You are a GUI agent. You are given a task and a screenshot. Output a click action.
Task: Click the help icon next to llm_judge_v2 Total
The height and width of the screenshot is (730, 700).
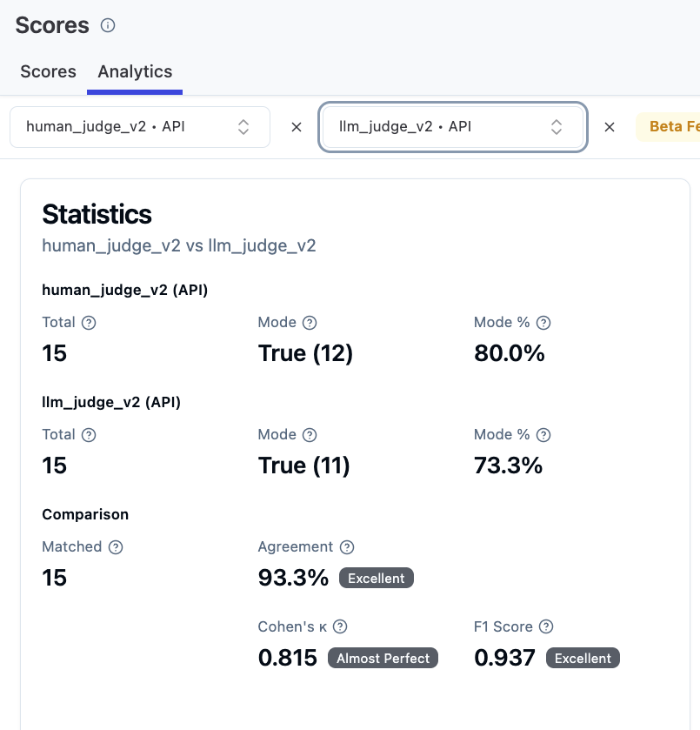90,434
